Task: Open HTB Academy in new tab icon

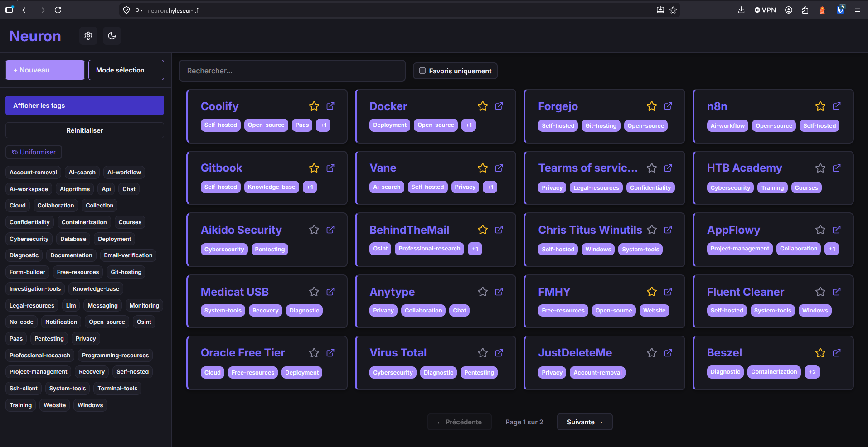Action: click(x=837, y=168)
